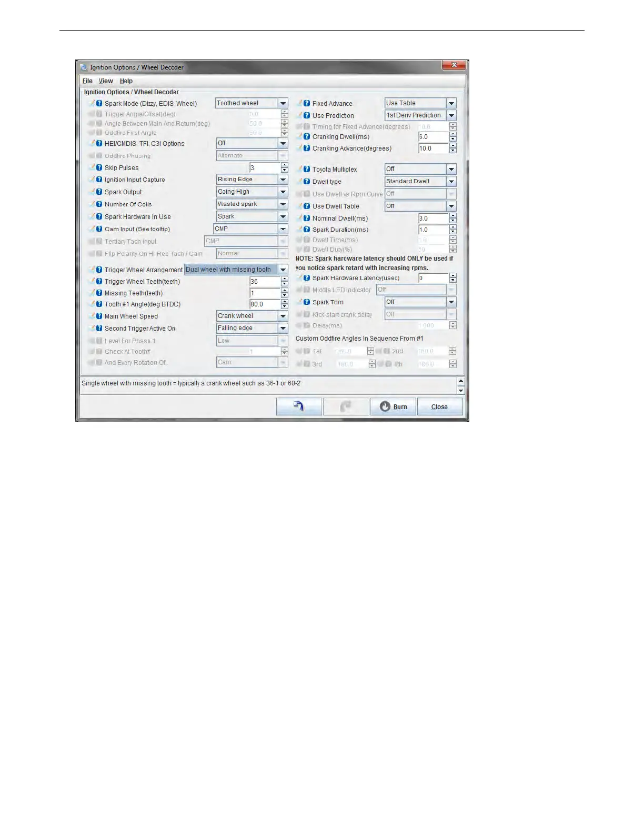Open the Help menu
The image size is (644, 834).
pyautogui.click(x=126, y=81)
